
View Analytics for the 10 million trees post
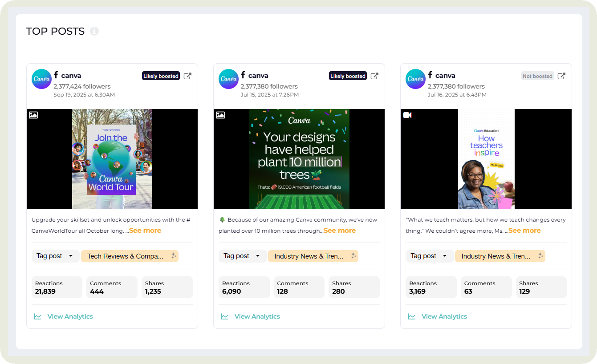tap(257, 316)
